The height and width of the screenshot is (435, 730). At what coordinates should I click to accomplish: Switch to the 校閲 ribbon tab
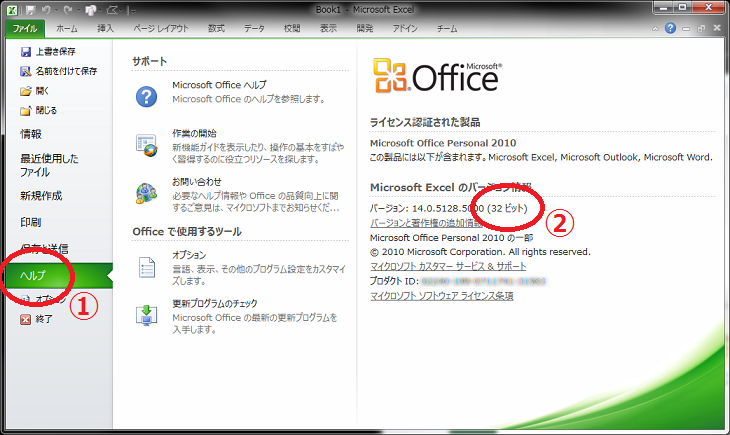292,28
